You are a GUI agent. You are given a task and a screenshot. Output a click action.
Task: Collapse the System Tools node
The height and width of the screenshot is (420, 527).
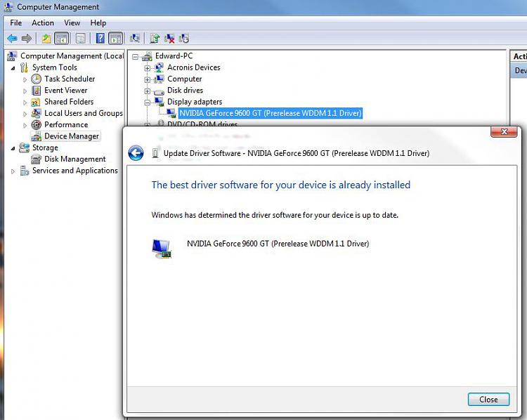coord(13,68)
